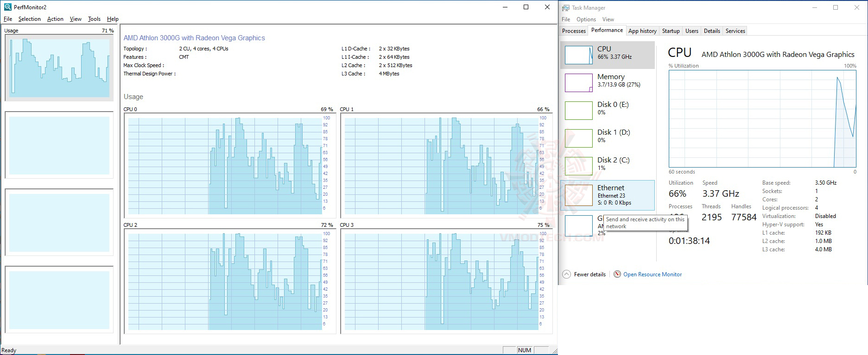868x355 pixels.
Task: Click the overall usage '71 %' value
Action: (108, 31)
